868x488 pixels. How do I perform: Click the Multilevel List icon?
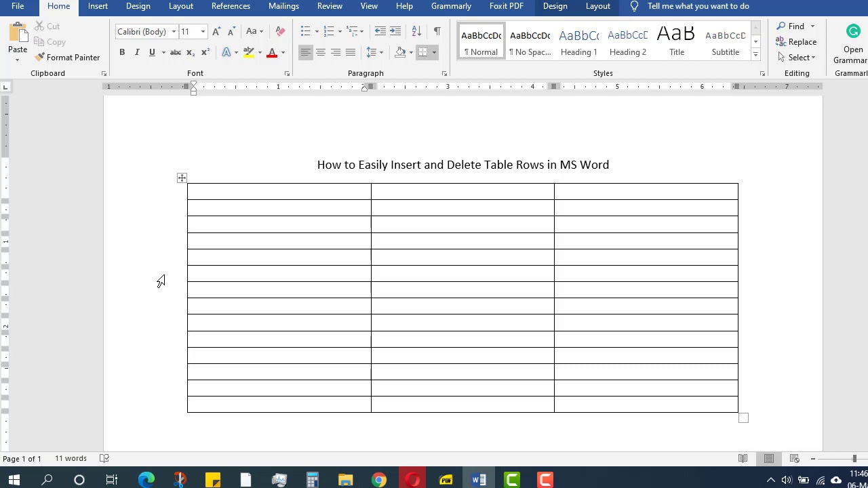[x=352, y=31]
